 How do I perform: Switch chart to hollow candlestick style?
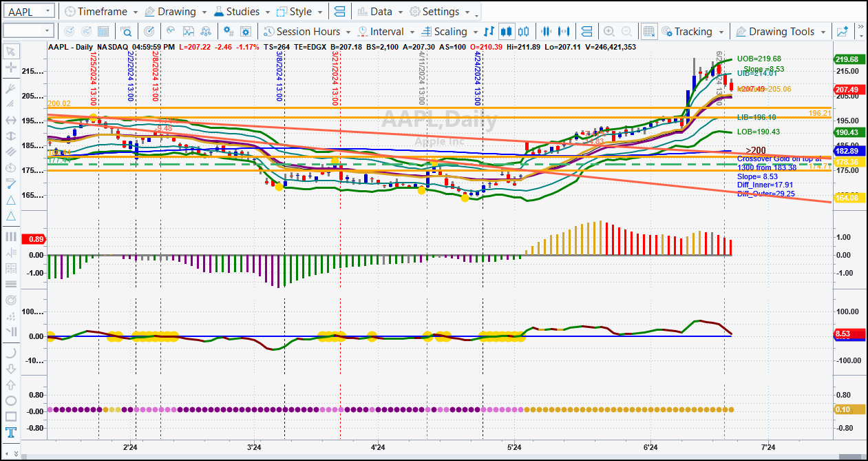(524, 31)
